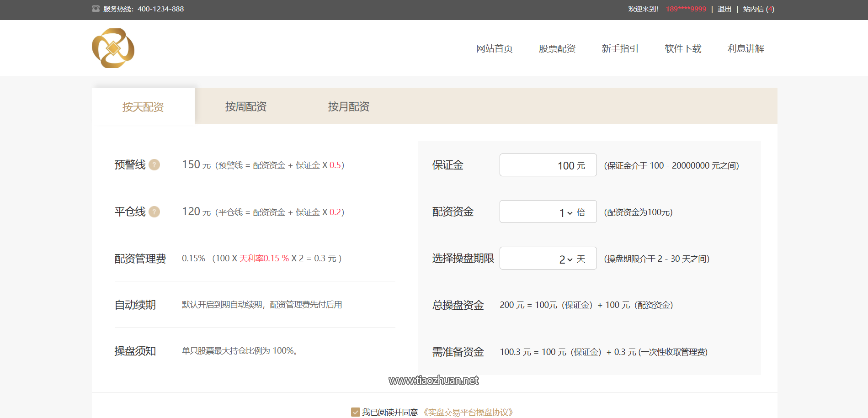
Task: Open the 新手指引 navigation item
Action: click(x=620, y=48)
